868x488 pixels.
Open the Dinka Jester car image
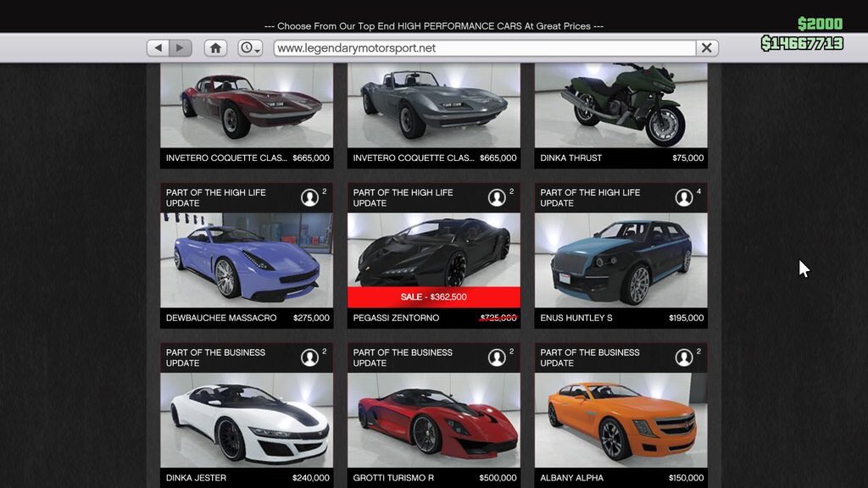point(247,420)
